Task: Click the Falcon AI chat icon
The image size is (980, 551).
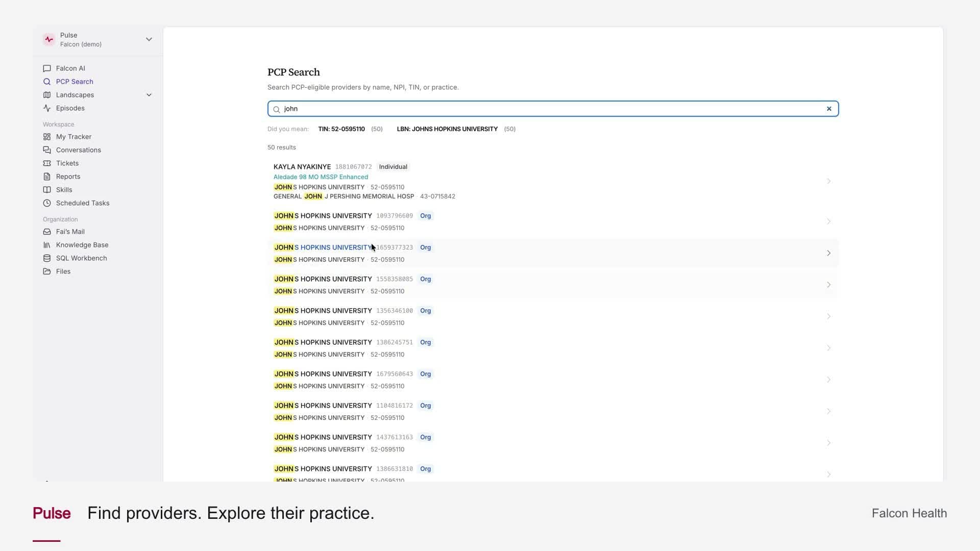Action: 47,68
